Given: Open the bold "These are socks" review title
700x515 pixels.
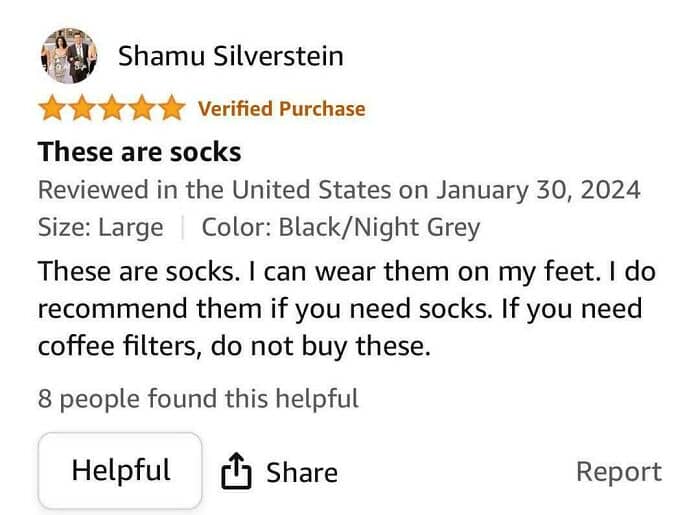Looking at the screenshot, I should coord(139,152).
